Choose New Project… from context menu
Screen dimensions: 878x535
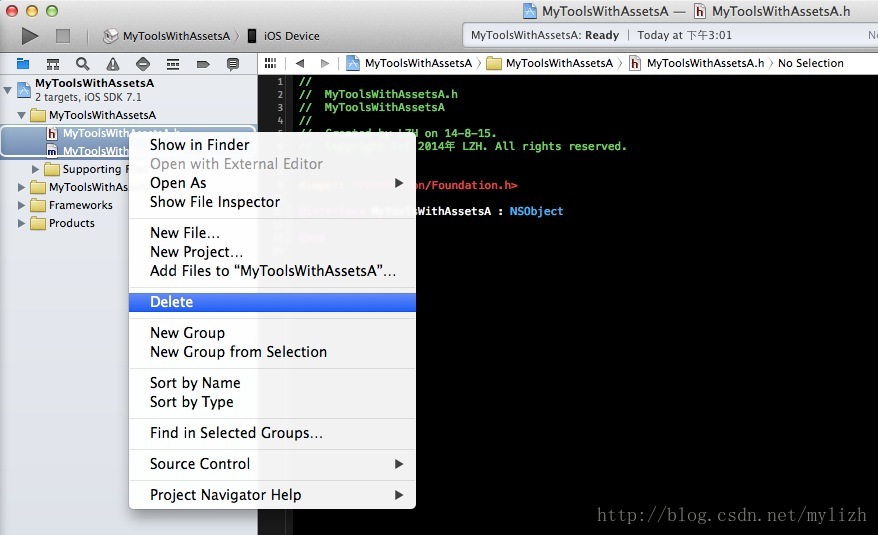pyautogui.click(x=272, y=252)
